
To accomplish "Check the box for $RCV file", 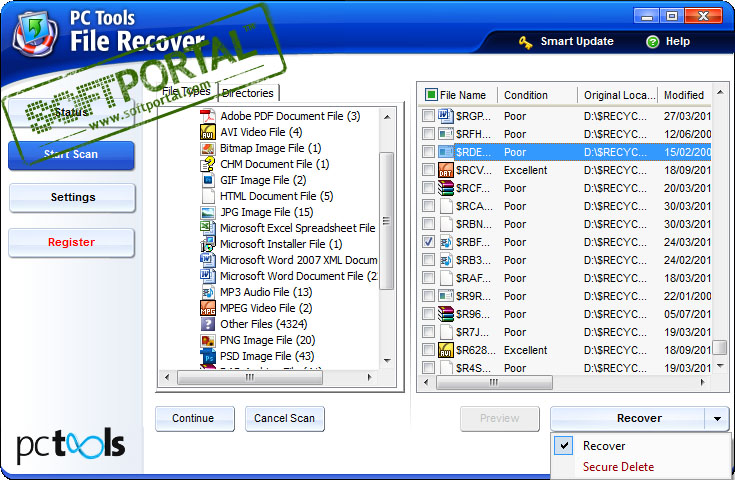I will 428,170.
